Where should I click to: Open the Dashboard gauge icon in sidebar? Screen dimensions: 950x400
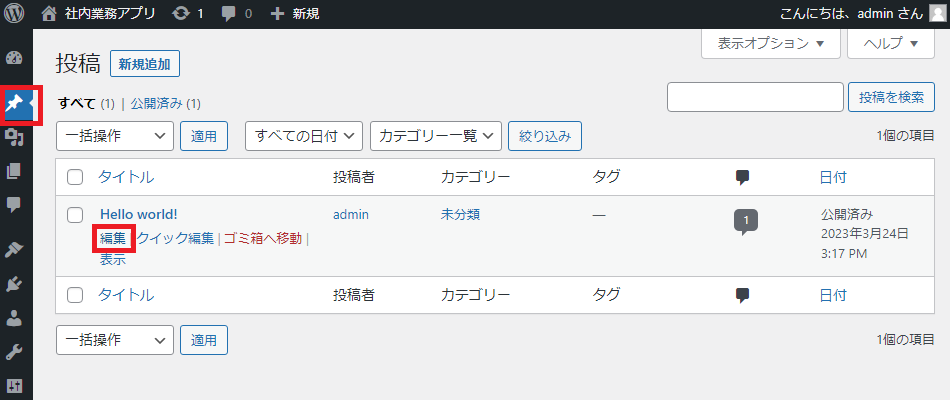(x=14, y=58)
